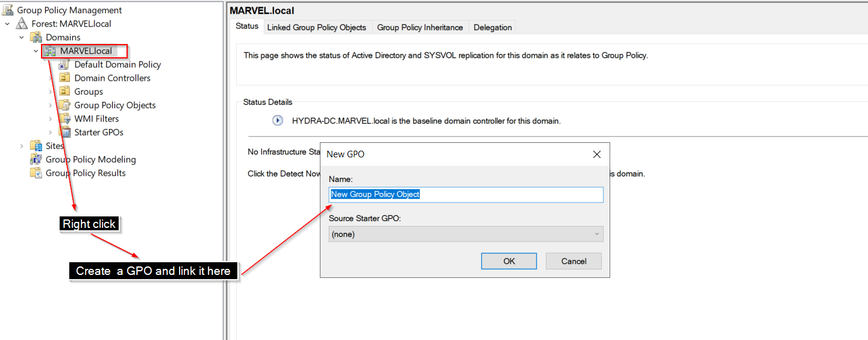Screen dimensions: 868x340
Task: Open the Group Policy Inheritance tab
Action: pos(420,27)
